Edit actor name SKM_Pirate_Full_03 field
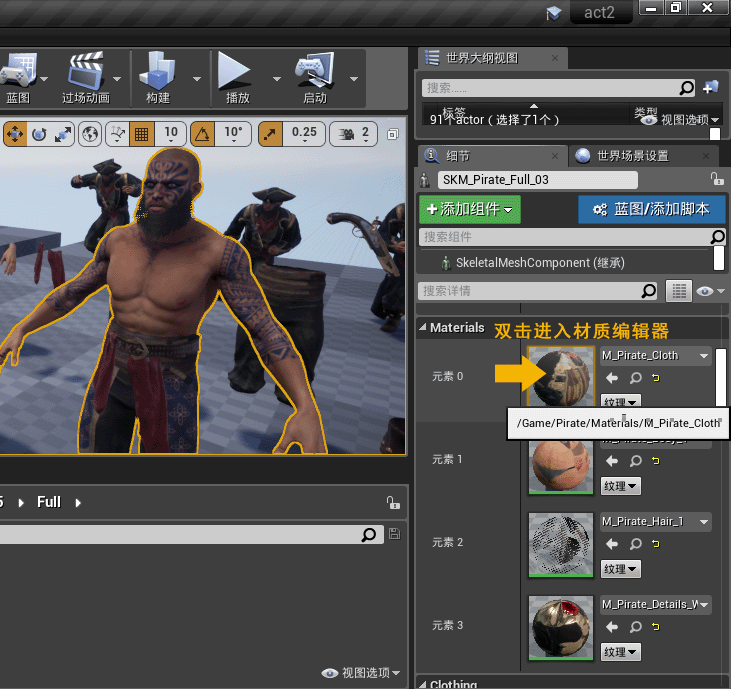731x689 pixels. click(x=538, y=180)
